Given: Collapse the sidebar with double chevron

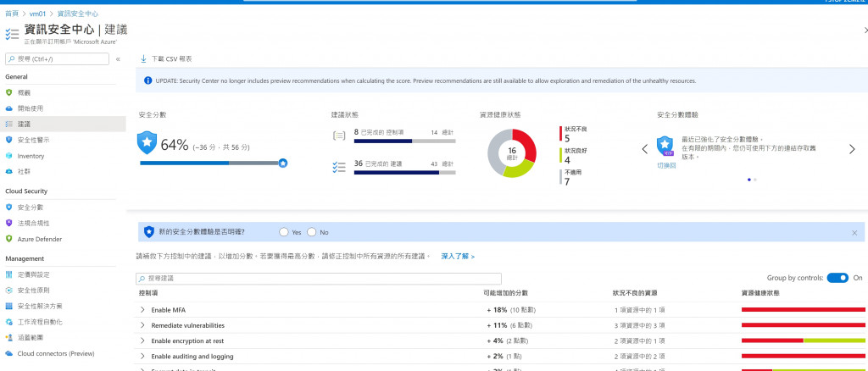Looking at the screenshot, I should pos(118,59).
